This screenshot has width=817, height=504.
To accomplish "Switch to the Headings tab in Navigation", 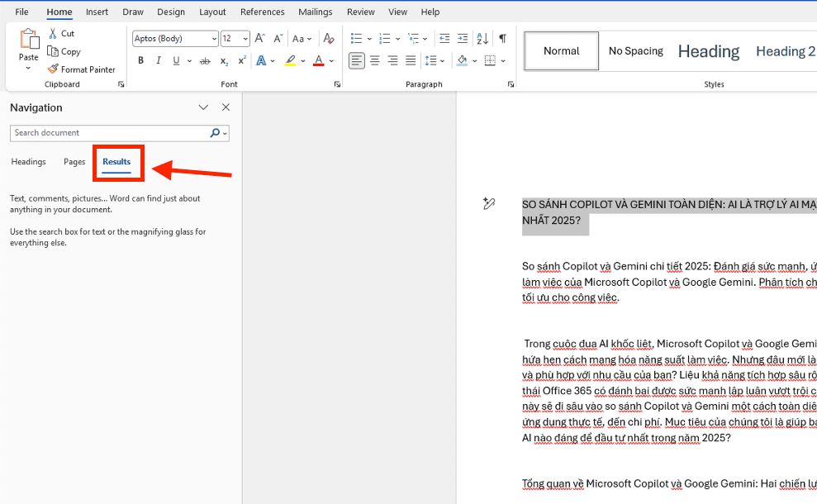I will [29, 162].
